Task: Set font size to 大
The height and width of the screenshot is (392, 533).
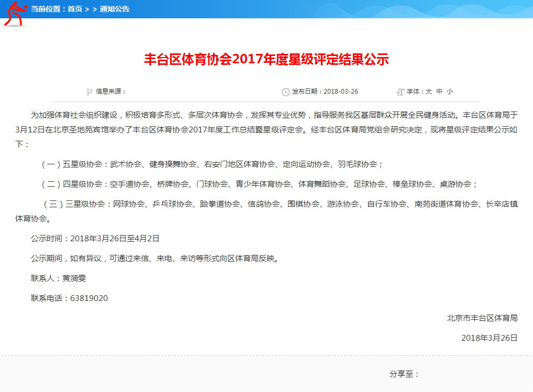Action: tap(428, 92)
